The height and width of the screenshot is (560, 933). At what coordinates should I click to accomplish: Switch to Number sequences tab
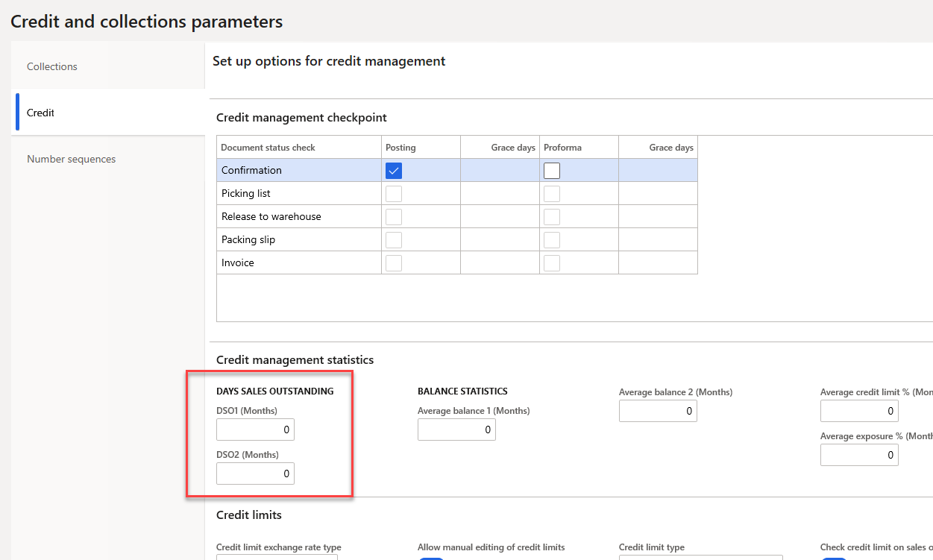(71, 159)
